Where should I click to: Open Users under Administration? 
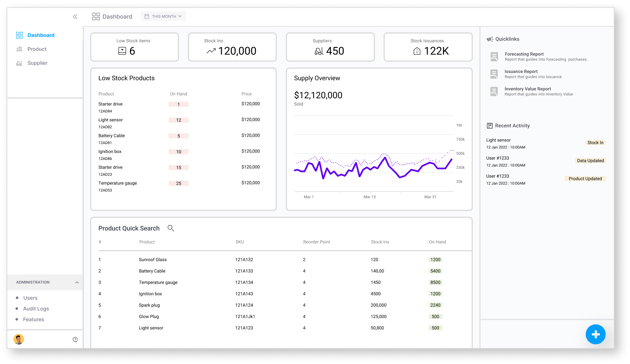tap(30, 298)
